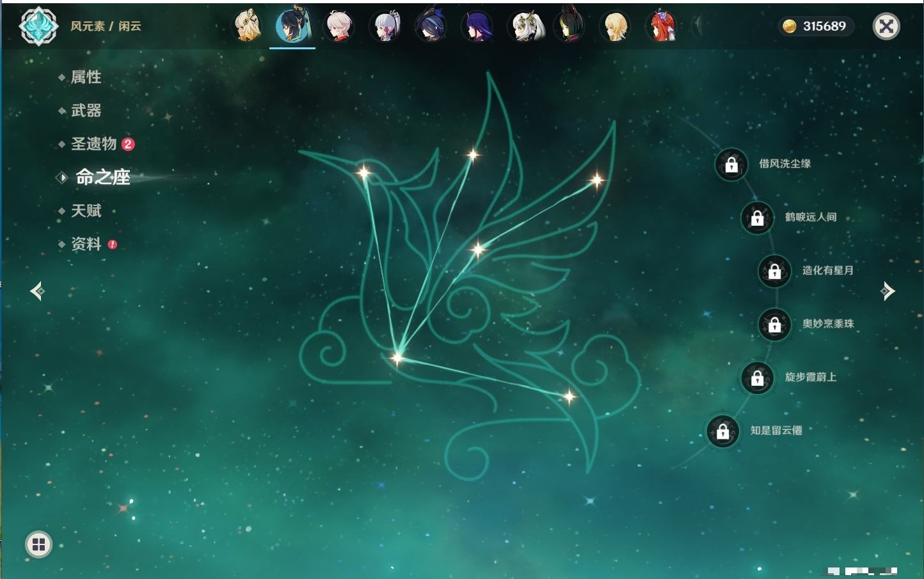
Task: Open constellation label 知是留云僊
Action: (x=776, y=430)
